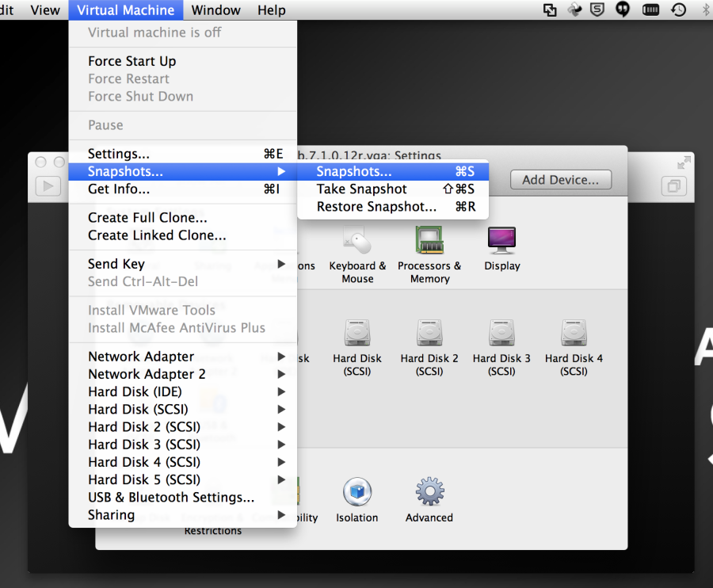Open the Window menu
Screen dimensions: 713x588
[216, 10]
